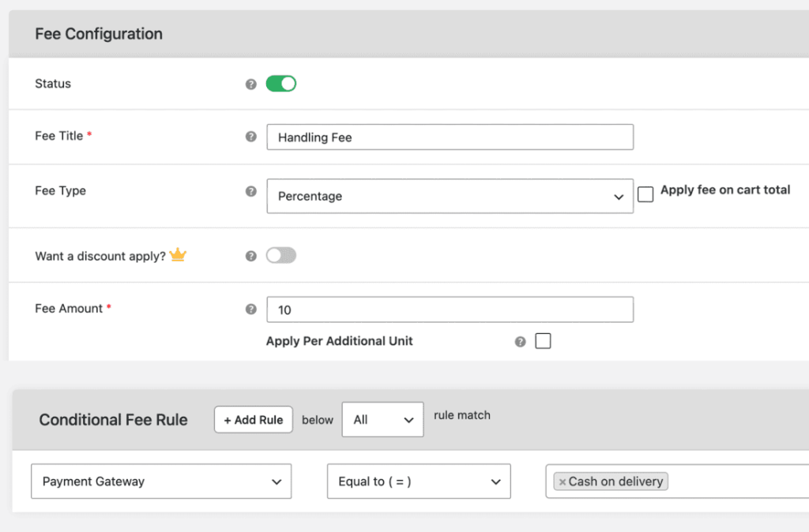Click the word below beside Add Rule
The height and width of the screenshot is (532, 809).
tap(318, 420)
